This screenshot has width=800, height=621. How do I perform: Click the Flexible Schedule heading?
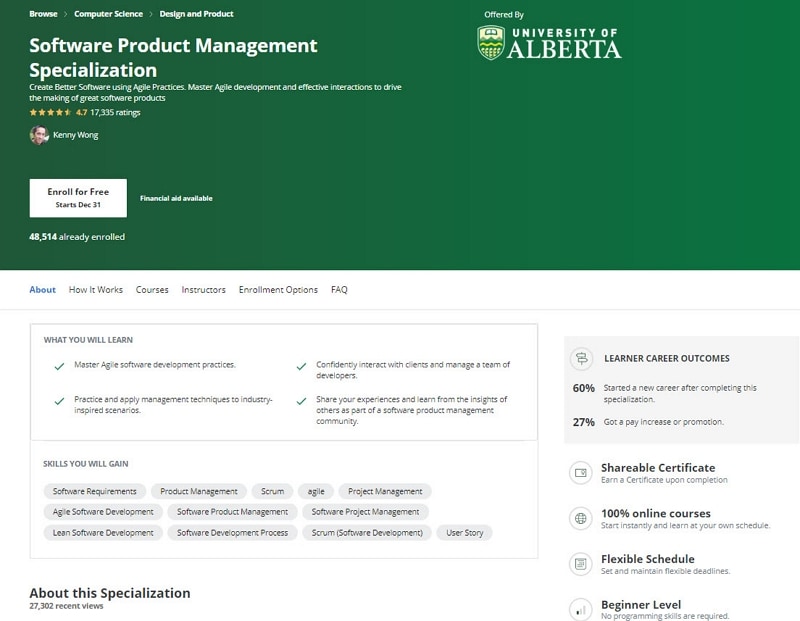647,559
